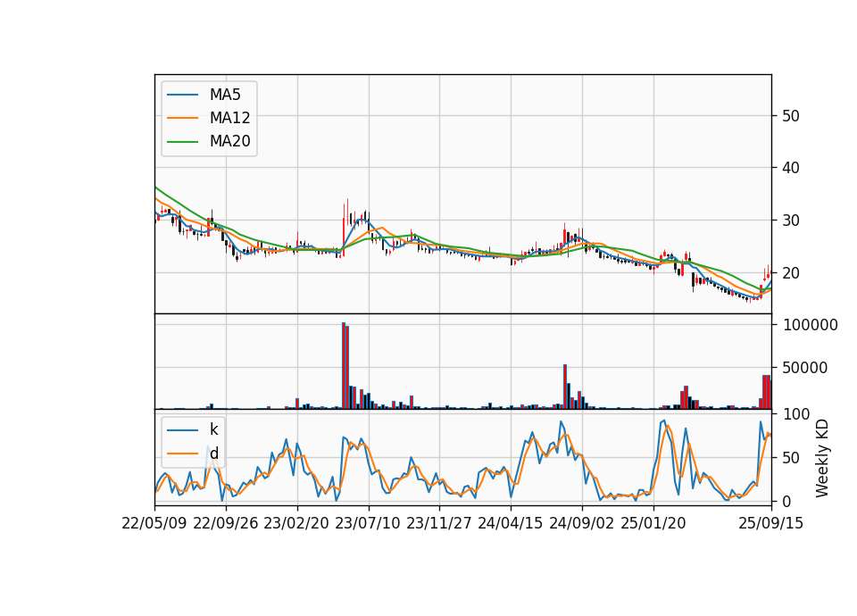Click the k legend label in KD panel

coord(213,429)
